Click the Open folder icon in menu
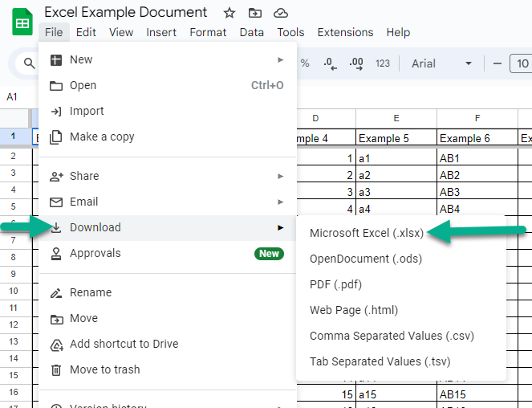Image resolution: width=532 pixels, height=408 pixels. click(x=56, y=86)
